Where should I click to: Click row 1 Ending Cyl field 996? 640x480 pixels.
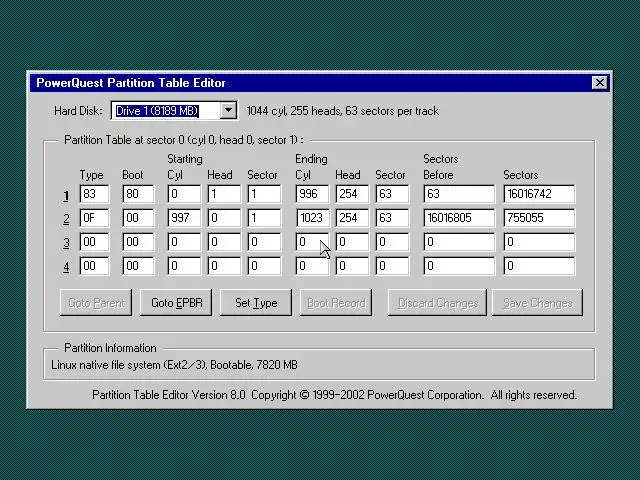tap(312, 194)
